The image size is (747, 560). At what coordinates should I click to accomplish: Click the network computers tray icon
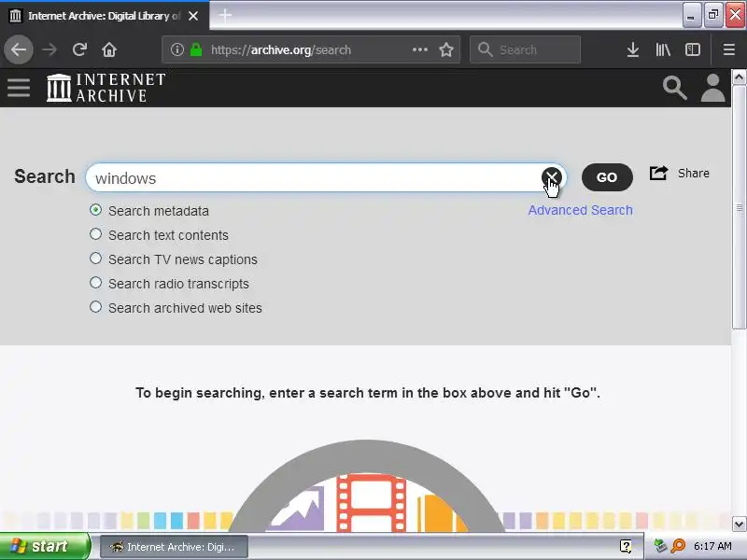tap(660, 546)
